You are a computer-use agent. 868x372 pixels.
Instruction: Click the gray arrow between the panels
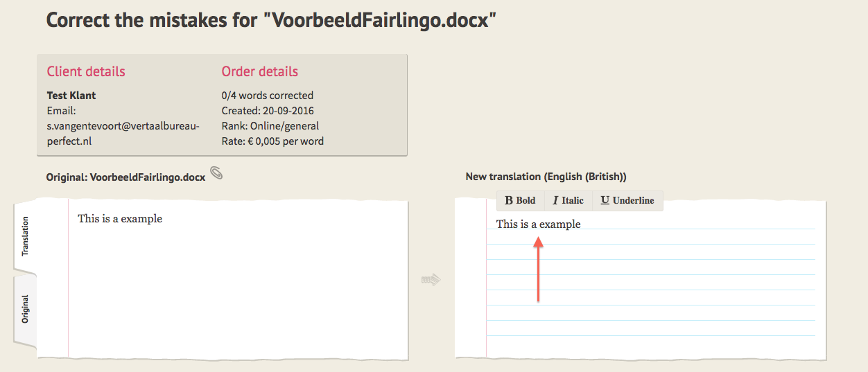click(431, 280)
